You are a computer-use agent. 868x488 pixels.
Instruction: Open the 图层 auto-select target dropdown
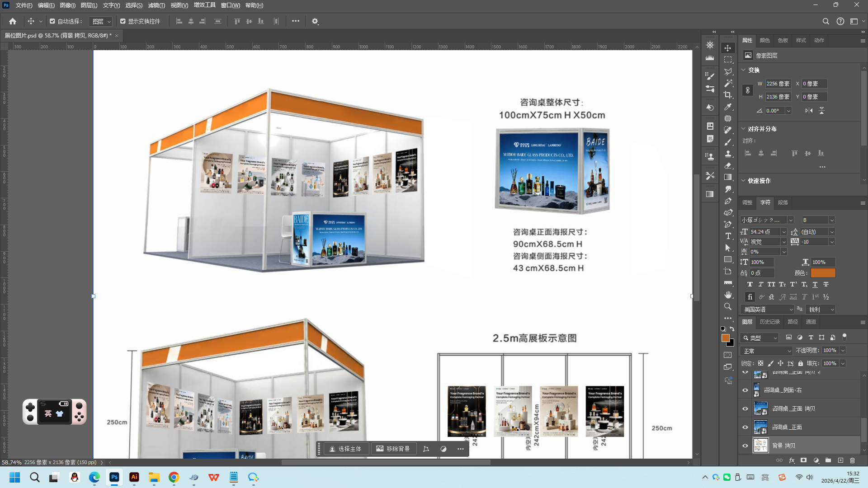click(101, 21)
